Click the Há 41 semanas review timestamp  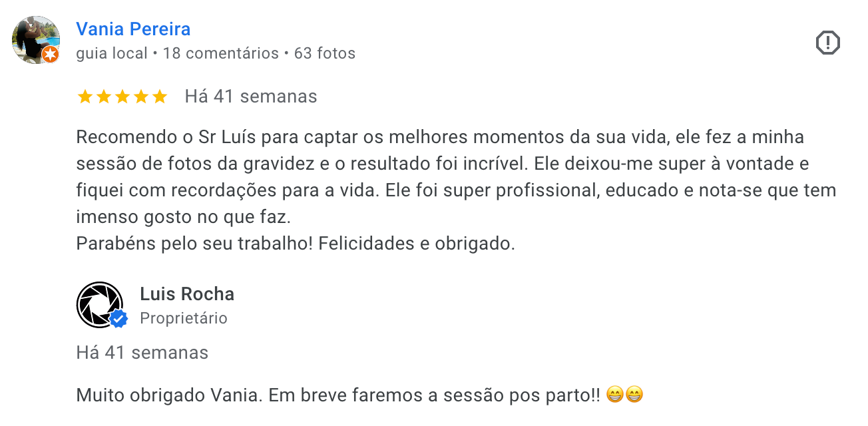(250, 96)
